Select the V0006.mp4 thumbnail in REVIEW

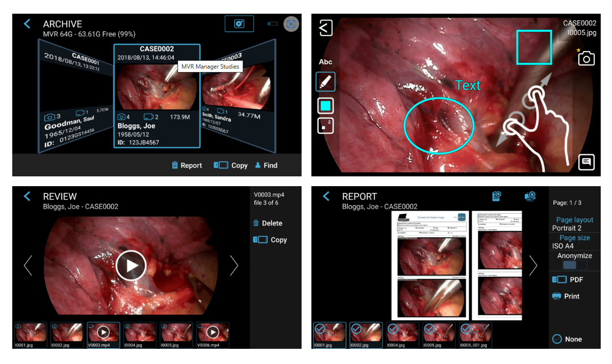click(x=212, y=335)
